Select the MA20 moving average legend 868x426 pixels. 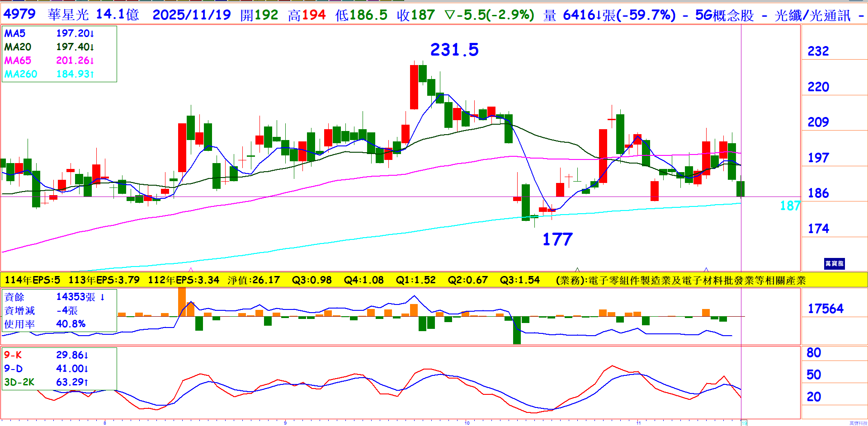(x=18, y=47)
